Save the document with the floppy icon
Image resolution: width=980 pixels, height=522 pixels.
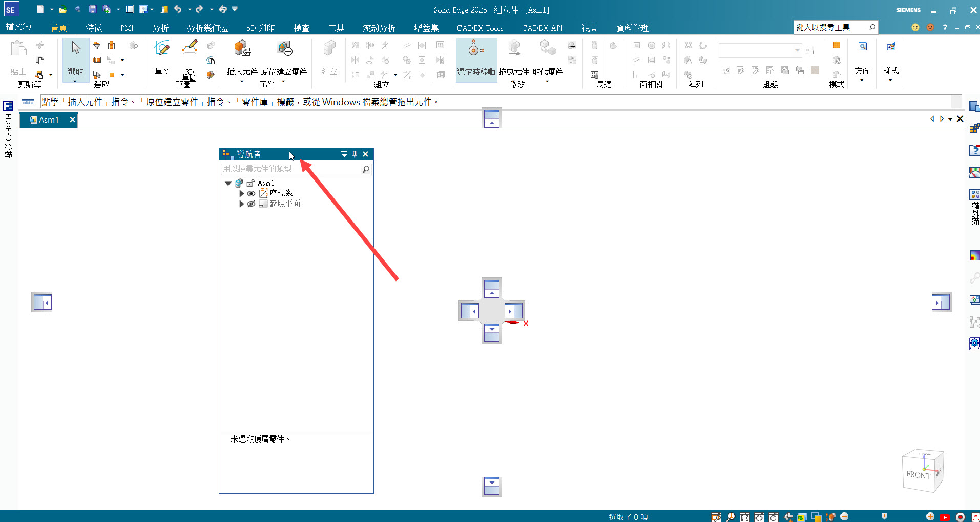(92, 9)
